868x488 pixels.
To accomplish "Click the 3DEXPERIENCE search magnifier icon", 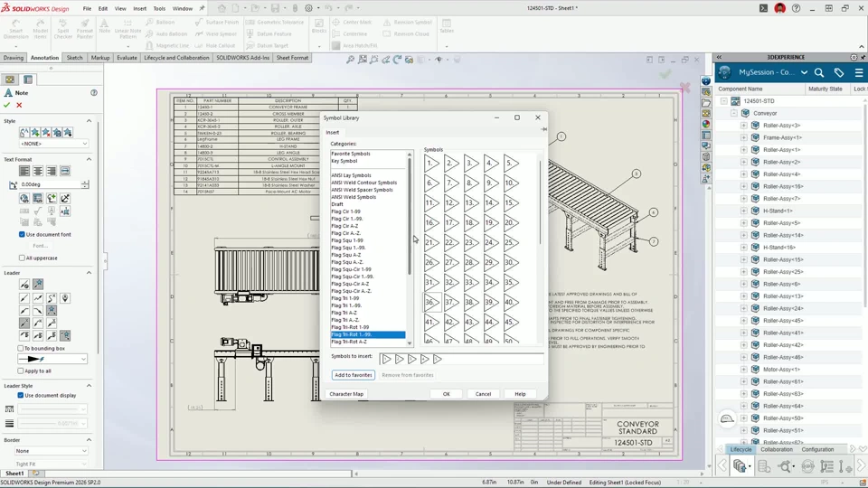I will pos(819,72).
